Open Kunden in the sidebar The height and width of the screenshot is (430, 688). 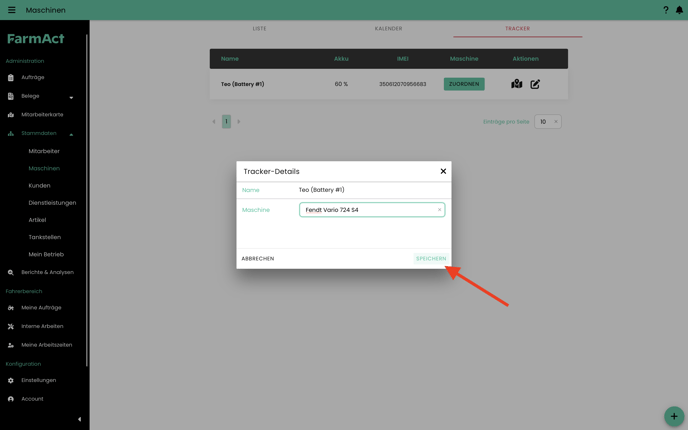(39, 186)
